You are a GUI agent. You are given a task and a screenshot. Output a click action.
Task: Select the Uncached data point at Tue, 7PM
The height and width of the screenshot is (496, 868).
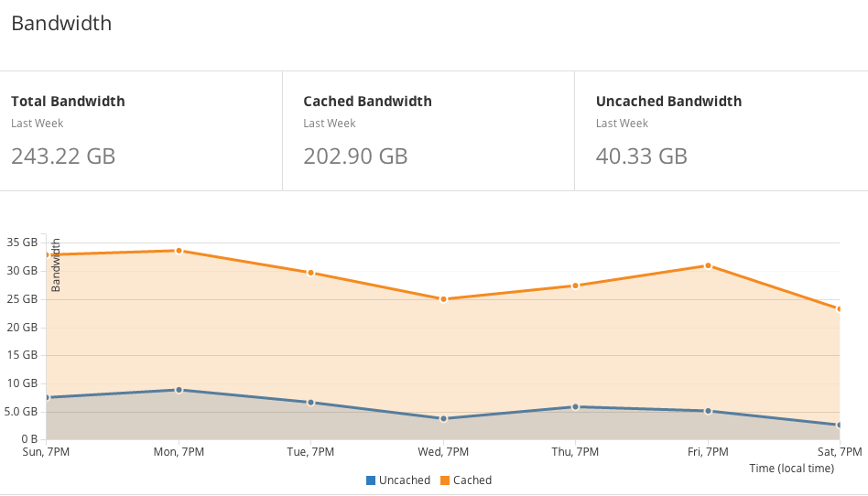coord(311,403)
